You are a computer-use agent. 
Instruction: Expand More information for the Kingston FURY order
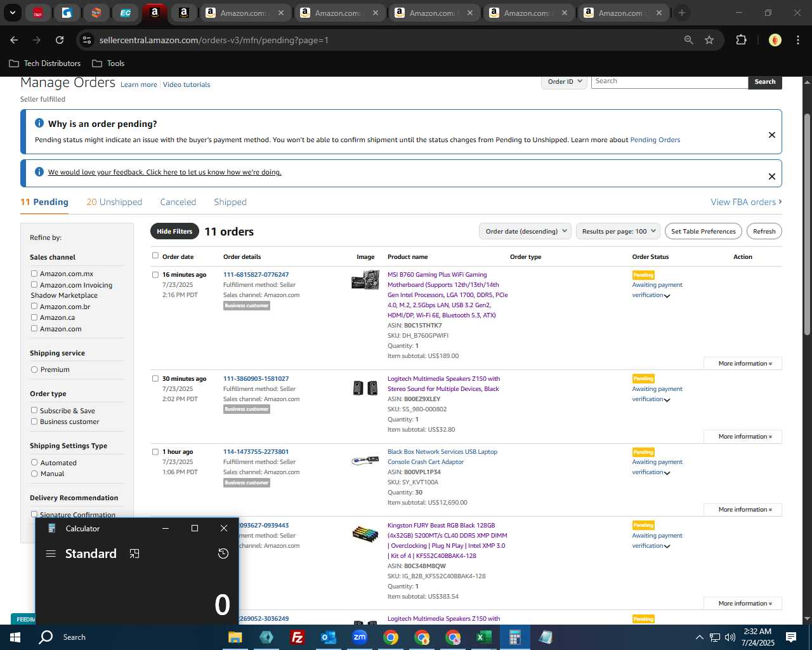point(743,604)
